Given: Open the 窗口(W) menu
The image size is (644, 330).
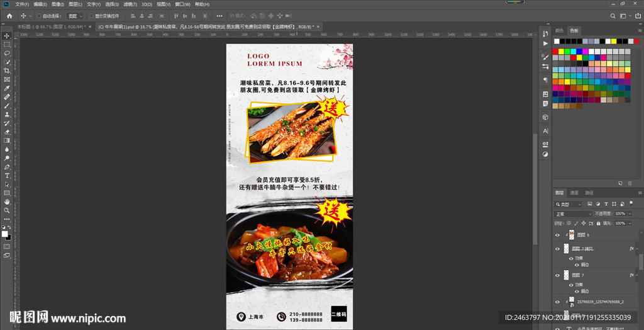Looking at the screenshot, I should point(182,4).
